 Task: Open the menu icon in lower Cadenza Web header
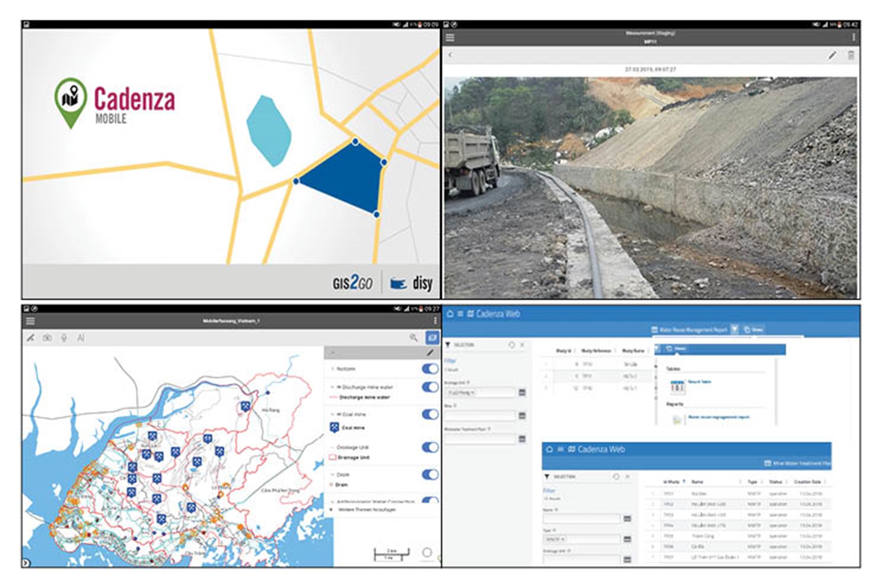(560, 449)
